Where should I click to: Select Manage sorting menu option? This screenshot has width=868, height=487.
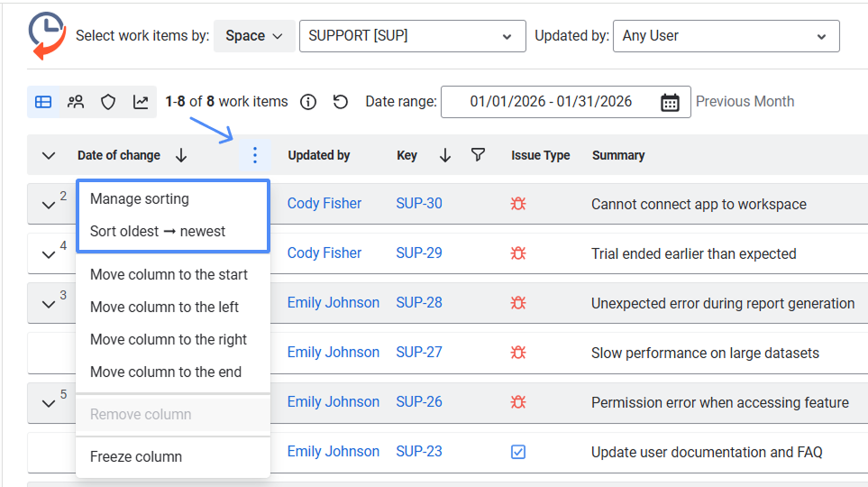coord(140,198)
